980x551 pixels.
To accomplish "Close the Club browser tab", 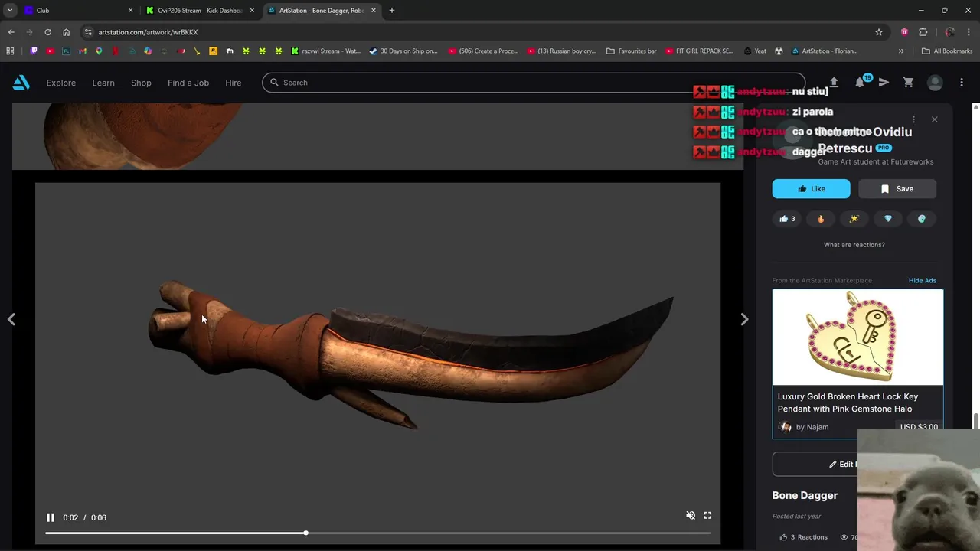I will [130, 11].
